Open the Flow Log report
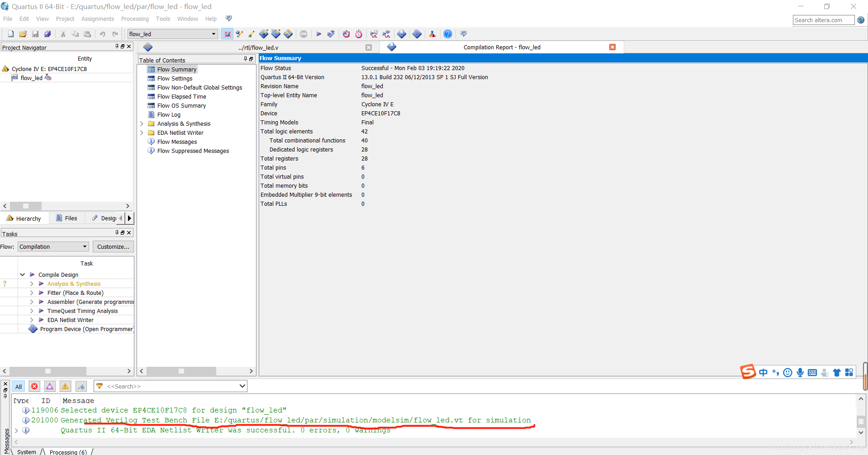The height and width of the screenshot is (455, 868). (x=169, y=114)
